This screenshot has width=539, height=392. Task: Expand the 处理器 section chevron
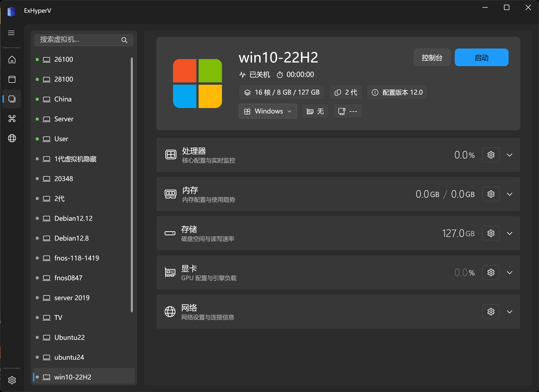pyautogui.click(x=510, y=155)
